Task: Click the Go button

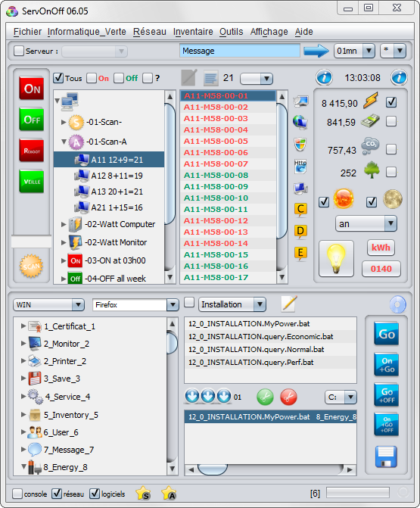Action: [x=386, y=334]
